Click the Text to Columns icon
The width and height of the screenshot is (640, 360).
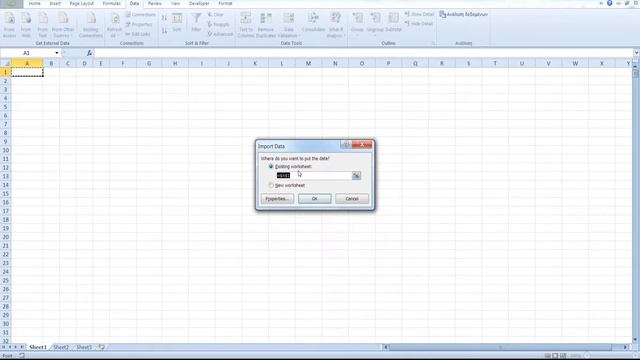coord(246,25)
